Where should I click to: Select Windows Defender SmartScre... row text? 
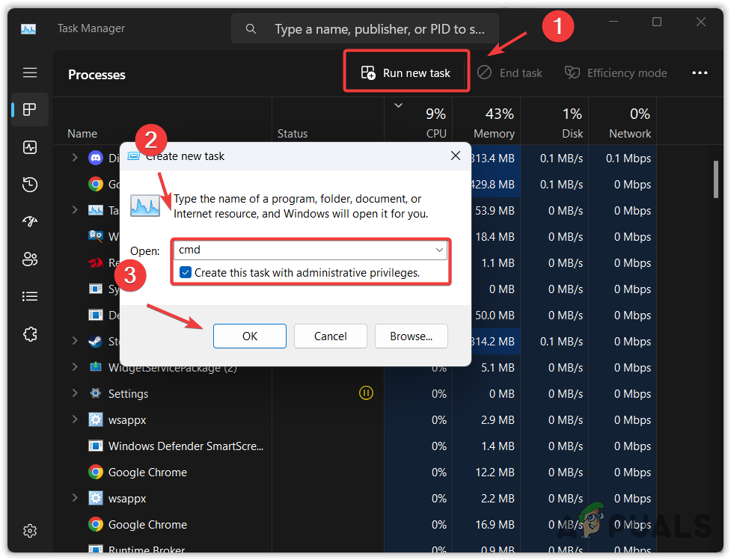pyautogui.click(x=186, y=446)
